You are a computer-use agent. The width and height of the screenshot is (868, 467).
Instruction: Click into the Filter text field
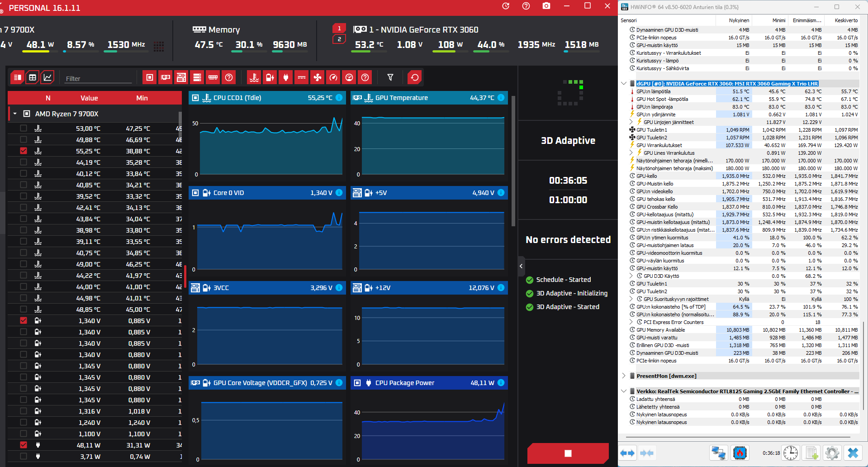tap(98, 78)
